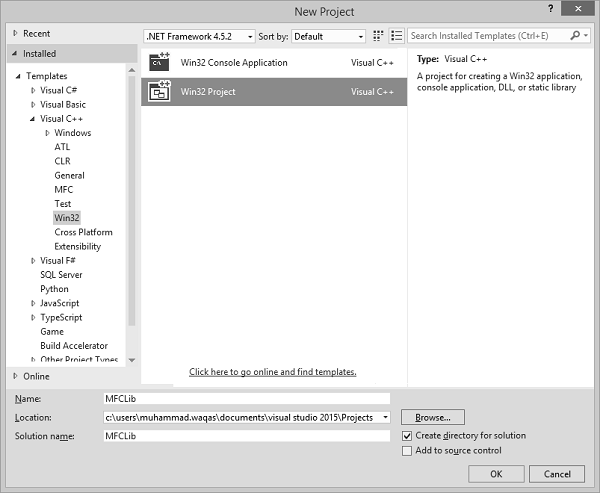Viewport: 600px width, 493px height.
Task: Select the General template category
Action: 69,175
